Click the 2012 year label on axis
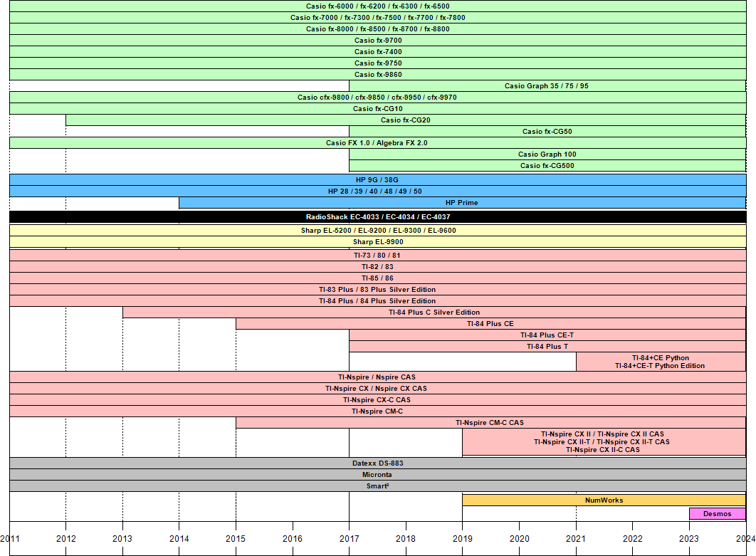The image size is (756, 556). coord(66,539)
